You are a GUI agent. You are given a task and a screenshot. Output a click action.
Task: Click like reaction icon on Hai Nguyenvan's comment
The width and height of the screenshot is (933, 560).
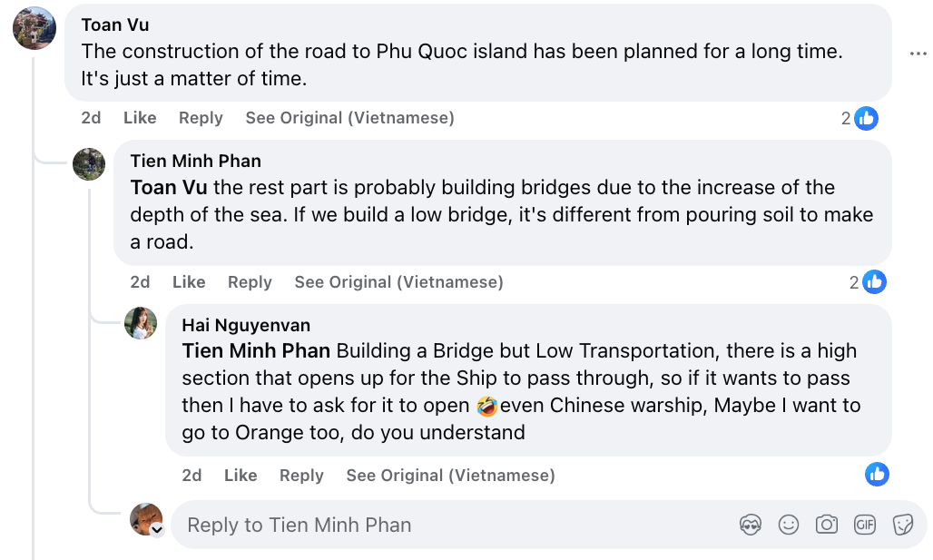click(877, 475)
